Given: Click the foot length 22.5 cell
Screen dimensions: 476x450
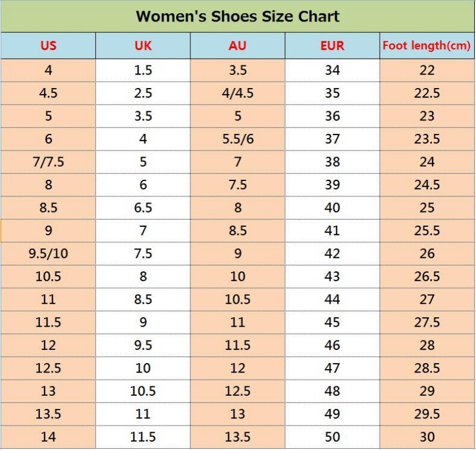Looking at the screenshot, I should [427, 93].
